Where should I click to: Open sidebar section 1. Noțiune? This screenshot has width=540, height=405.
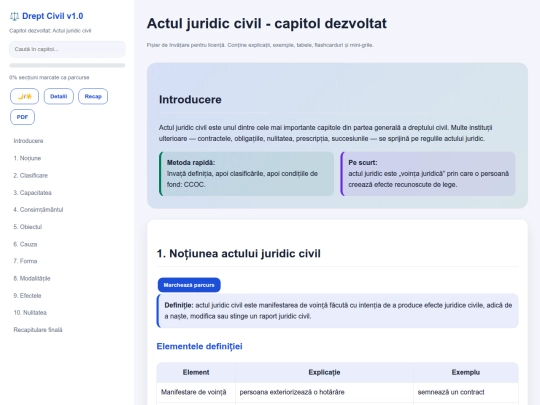[x=27, y=158]
